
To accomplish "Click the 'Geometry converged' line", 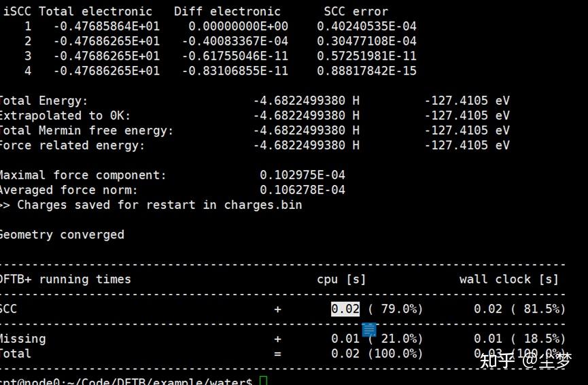I will click(x=62, y=235).
